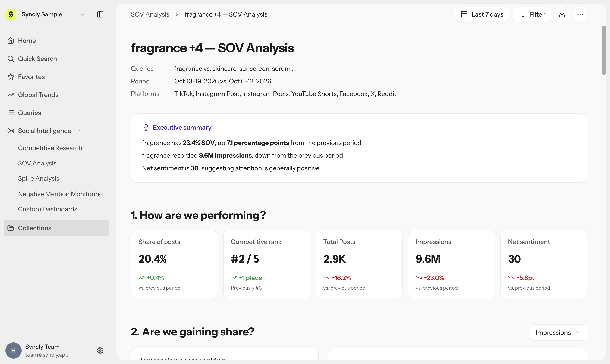Open Custom Dashboards

coord(48,209)
